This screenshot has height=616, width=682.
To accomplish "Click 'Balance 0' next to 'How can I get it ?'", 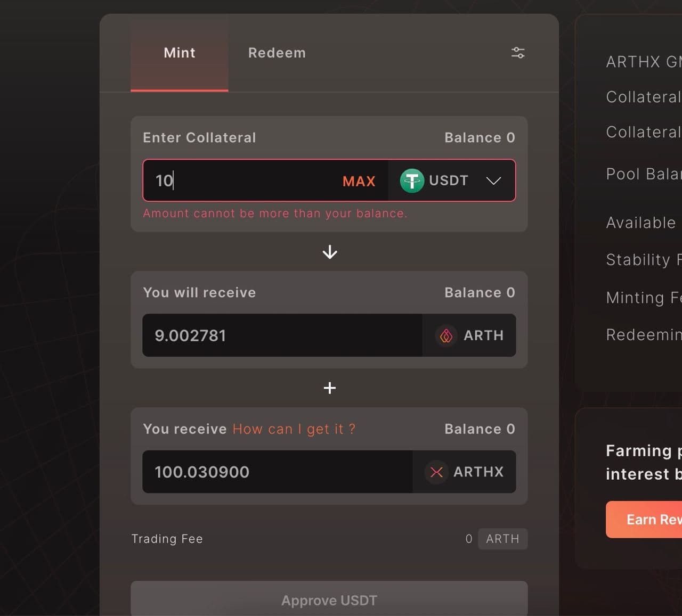I will [480, 429].
